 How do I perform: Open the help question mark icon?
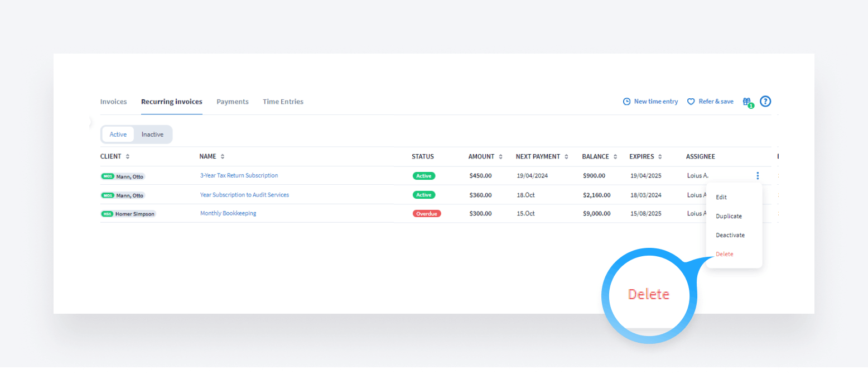point(765,102)
